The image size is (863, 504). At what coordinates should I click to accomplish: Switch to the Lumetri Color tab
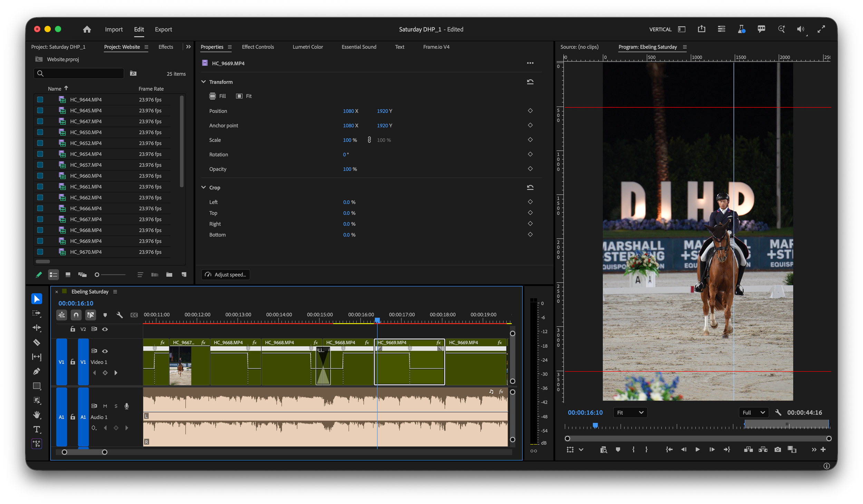pyautogui.click(x=308, y=47)
